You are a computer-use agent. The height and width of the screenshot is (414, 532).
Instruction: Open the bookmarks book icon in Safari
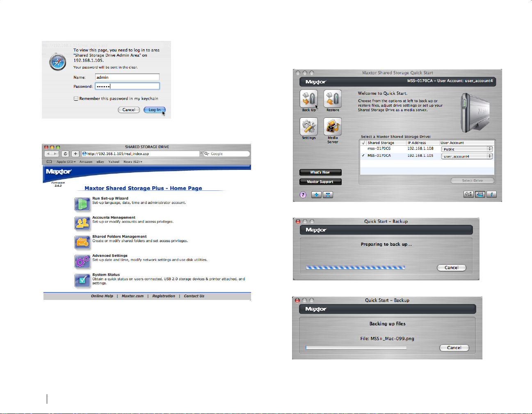(49, 162)
